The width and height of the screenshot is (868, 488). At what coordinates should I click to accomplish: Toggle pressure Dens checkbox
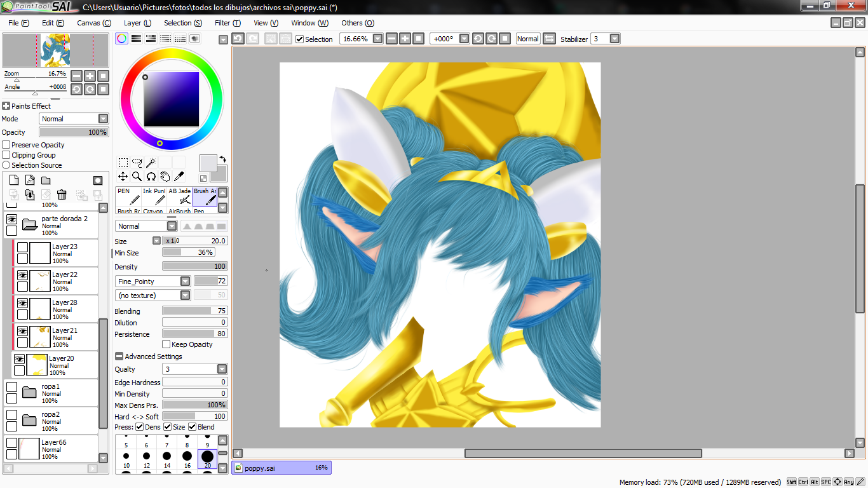[140, 427]
